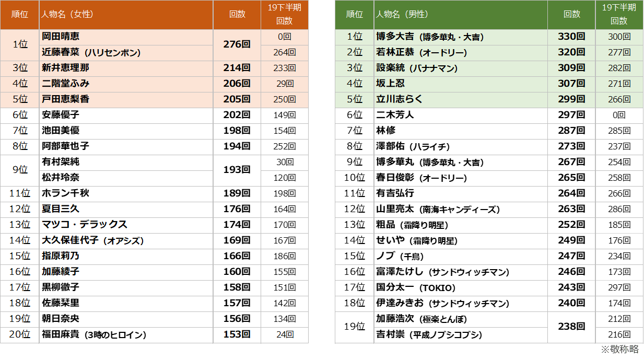Click 山里亮太 (南海キャンディーズ) entry
Image resolution: width=644 pixels, height=359 pixels.
pos(438,209)
